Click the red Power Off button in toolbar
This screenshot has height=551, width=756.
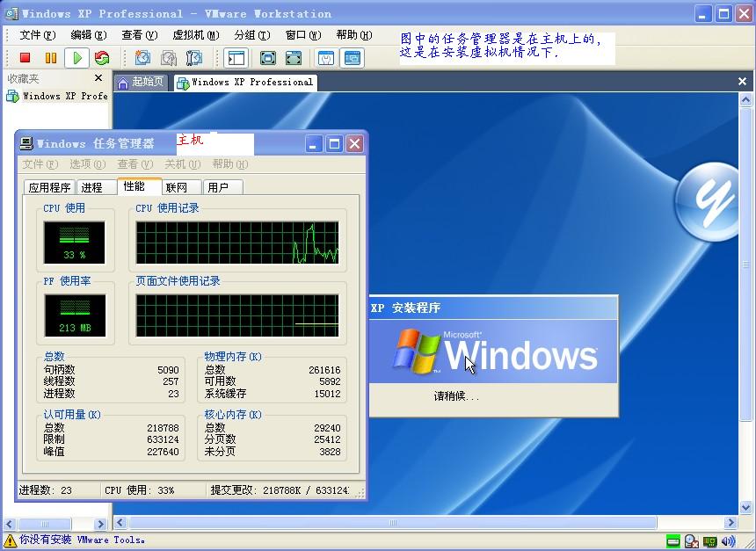click(x=25, y=58)
